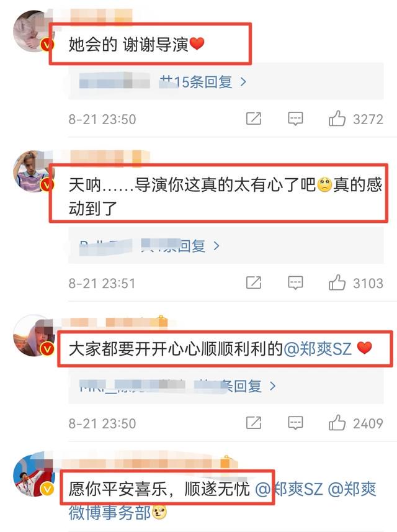Screen dimensions: 397x532
Task: Open the @郑爽SZ mention in third comment
Action: pyautogui.click(x=318, y=349)
